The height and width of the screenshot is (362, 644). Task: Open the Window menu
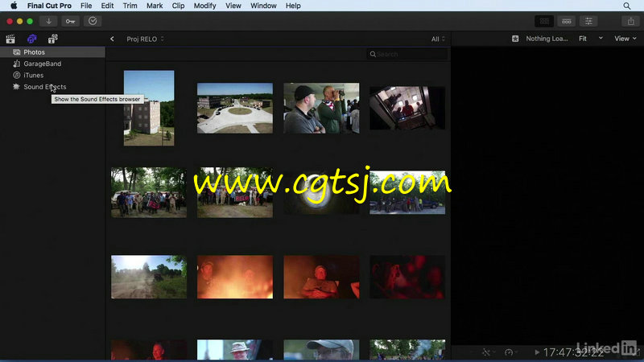click(x=263, y=6)
